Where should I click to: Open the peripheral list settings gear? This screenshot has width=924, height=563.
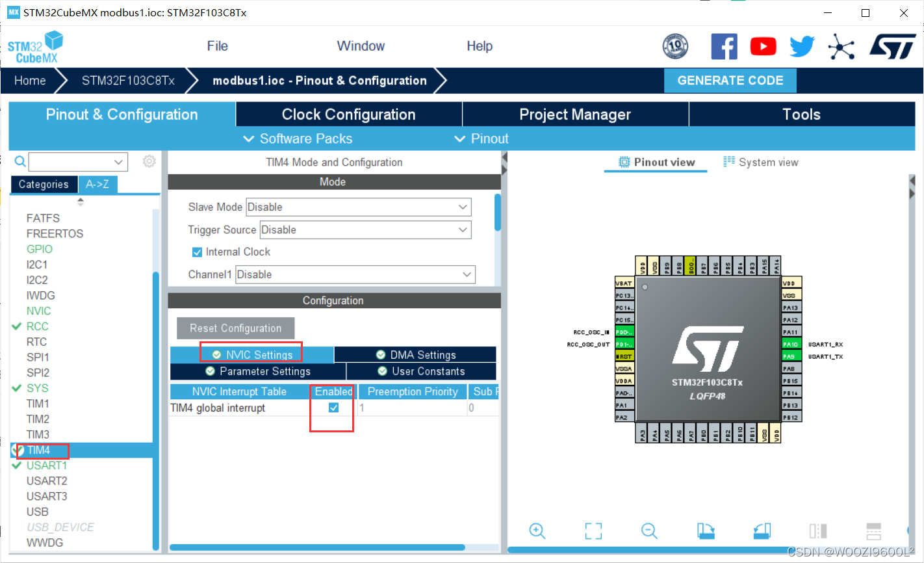coord(149,161)
